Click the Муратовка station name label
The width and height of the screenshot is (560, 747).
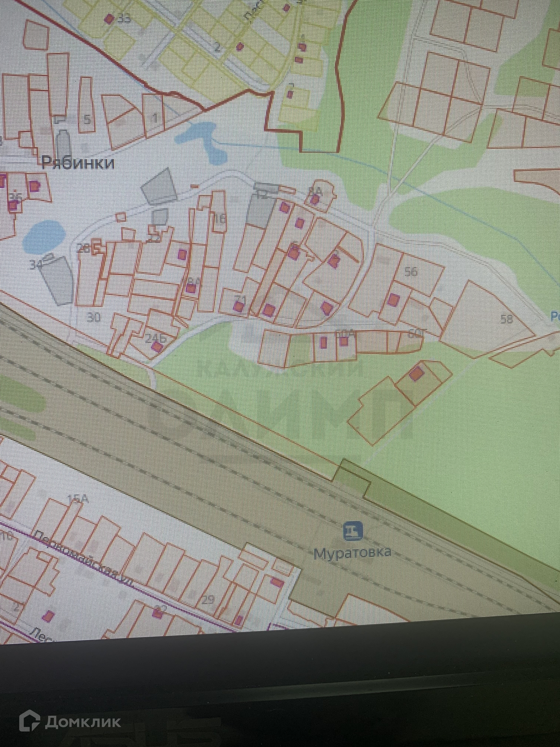tap(352, 554)
